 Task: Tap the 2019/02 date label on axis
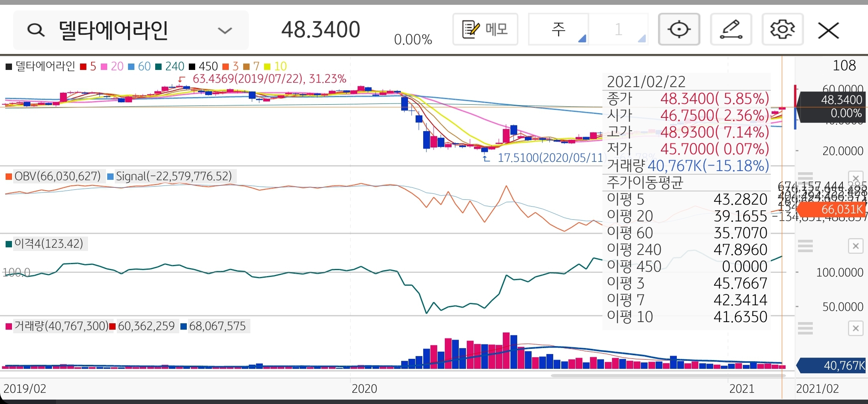[25, 388]
